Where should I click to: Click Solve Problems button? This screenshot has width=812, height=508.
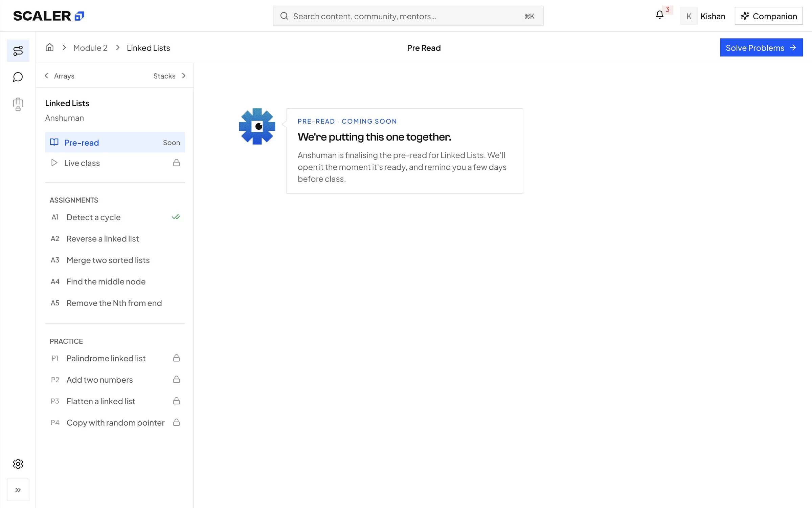click(761, 47)
